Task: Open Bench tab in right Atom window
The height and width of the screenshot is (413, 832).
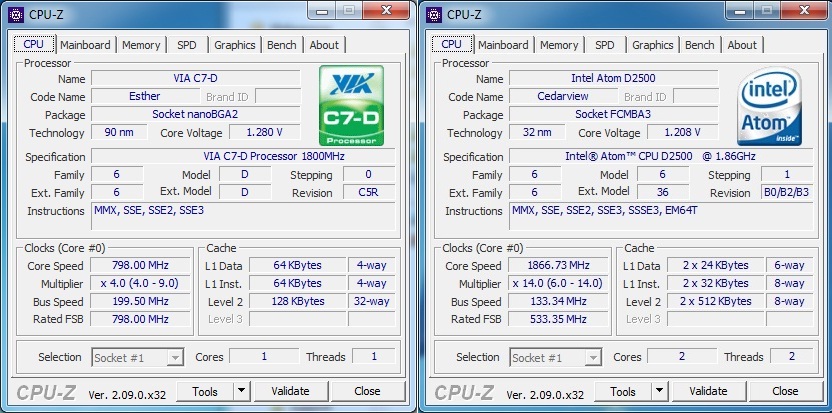Action: coord(700,45)
